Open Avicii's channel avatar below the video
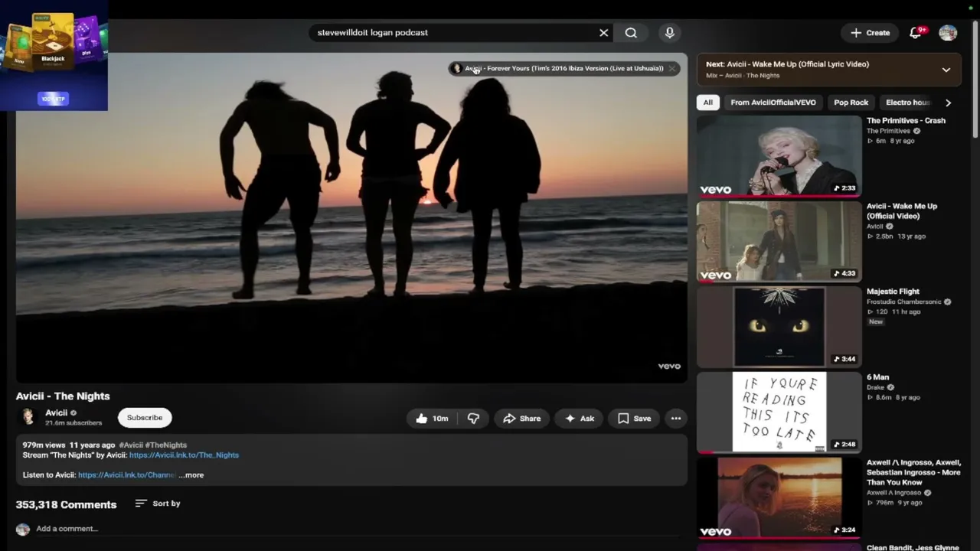The image size is (980, 551). (x=28, y=417)
